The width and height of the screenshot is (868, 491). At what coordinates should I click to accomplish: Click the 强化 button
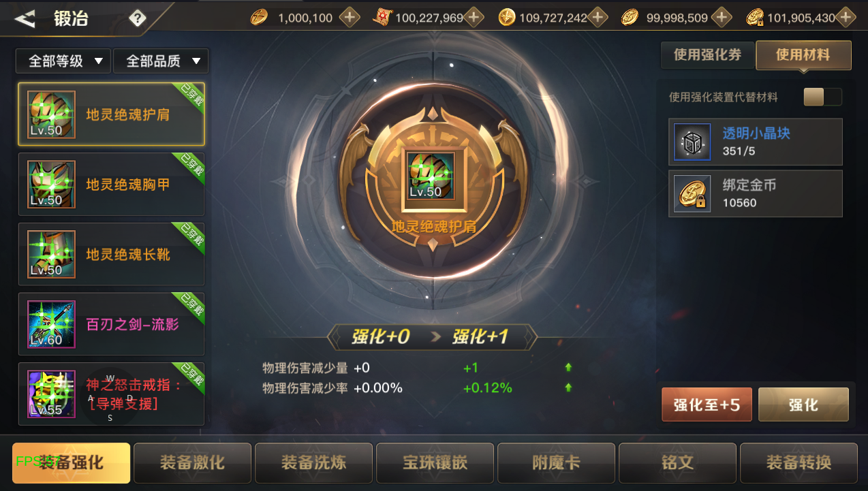point(803,405)
